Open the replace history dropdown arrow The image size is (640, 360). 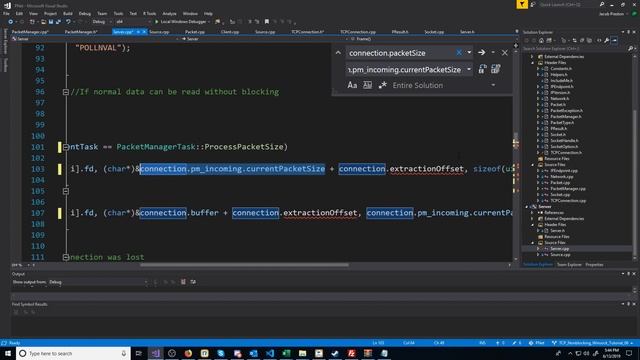click(x=469, y=69)
